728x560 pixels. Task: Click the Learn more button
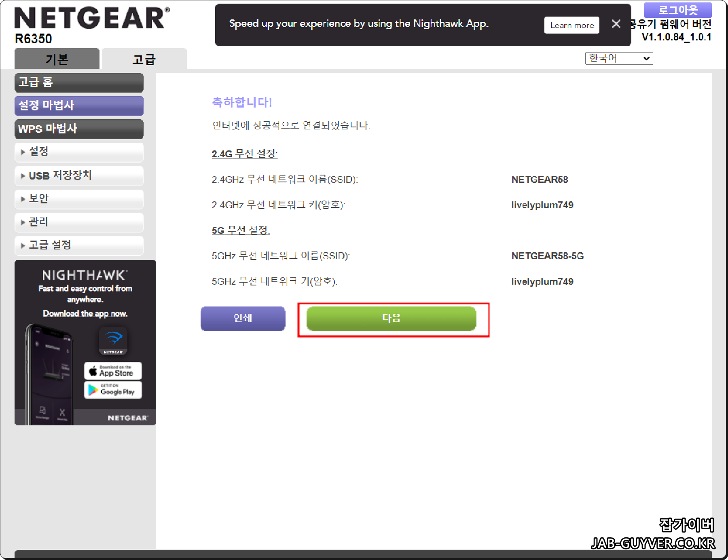[x=572, y=25]
